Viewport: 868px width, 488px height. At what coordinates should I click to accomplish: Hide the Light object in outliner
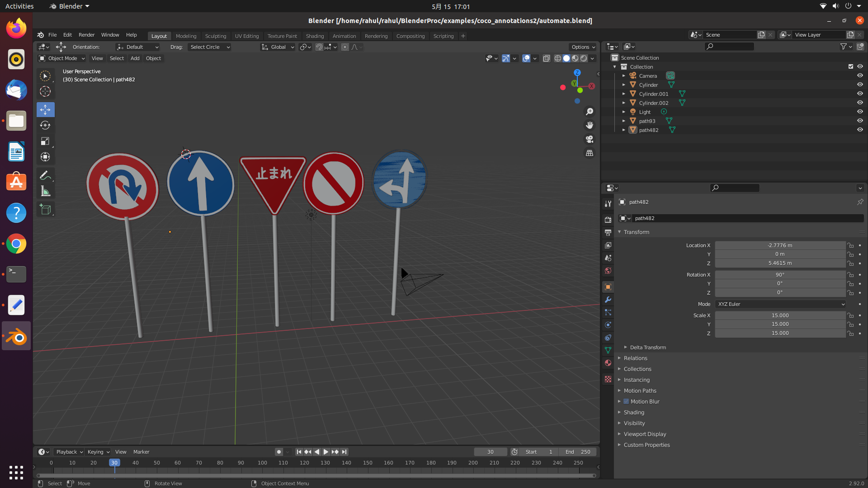(x=860, y=112)
